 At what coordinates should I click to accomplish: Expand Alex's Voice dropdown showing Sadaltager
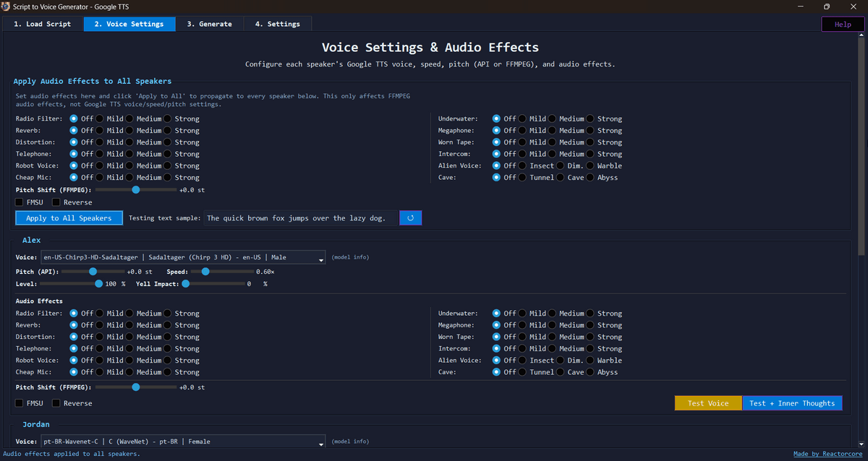point(184,258)
